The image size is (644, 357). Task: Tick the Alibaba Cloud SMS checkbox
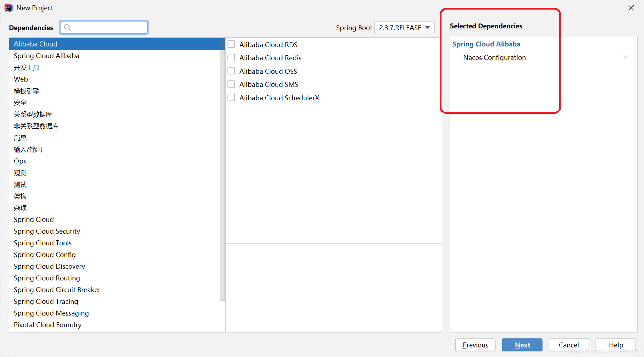click(231, 84)
